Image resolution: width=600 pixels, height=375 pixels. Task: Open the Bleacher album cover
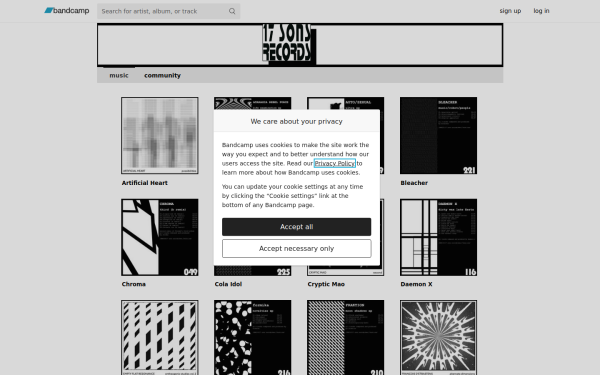click(x=439, y=135)
